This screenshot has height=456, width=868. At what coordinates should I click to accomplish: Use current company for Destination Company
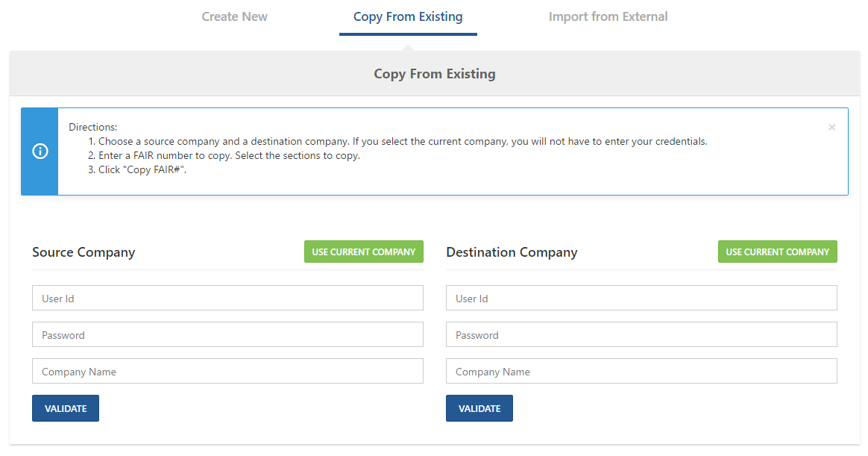point(777,252)
